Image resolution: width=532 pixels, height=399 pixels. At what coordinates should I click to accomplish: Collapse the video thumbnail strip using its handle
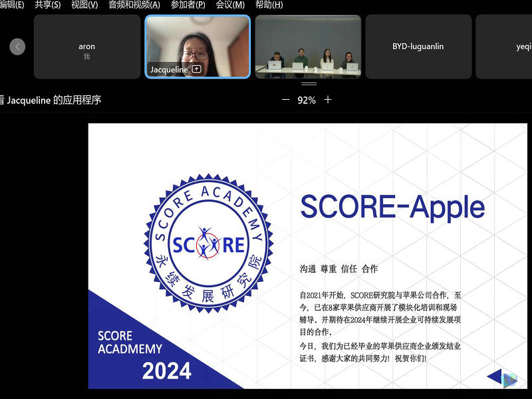coord(309,84)
